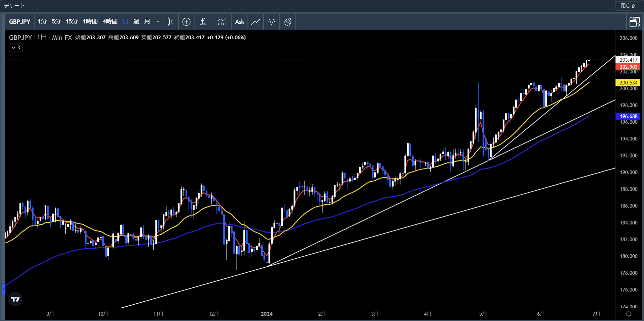Open the candlestick chart type selector
644x321 pixels.
click(x=170, y=22)
